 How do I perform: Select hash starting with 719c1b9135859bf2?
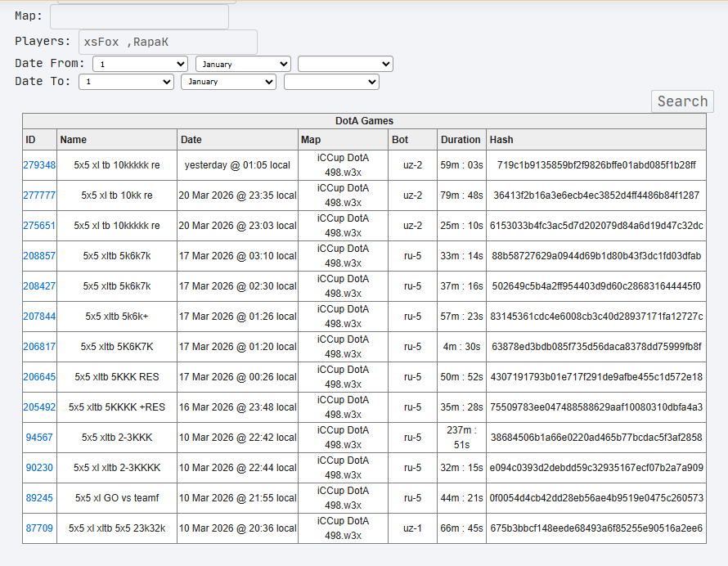tap(596, 165)
